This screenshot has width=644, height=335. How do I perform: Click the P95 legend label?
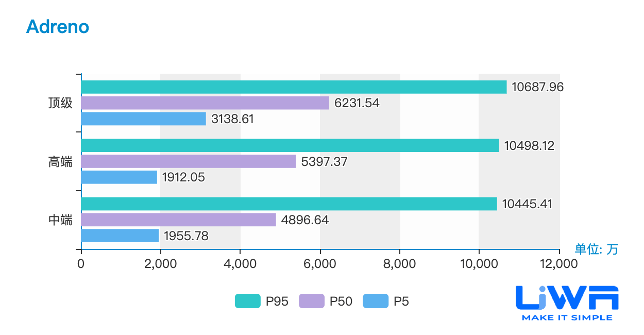[277, 301]
